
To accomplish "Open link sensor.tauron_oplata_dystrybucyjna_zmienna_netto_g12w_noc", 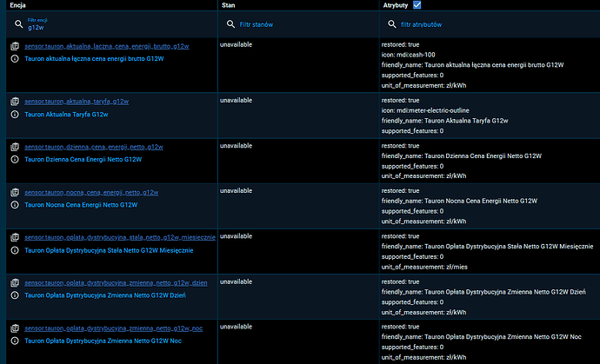I will click(114, 328).
